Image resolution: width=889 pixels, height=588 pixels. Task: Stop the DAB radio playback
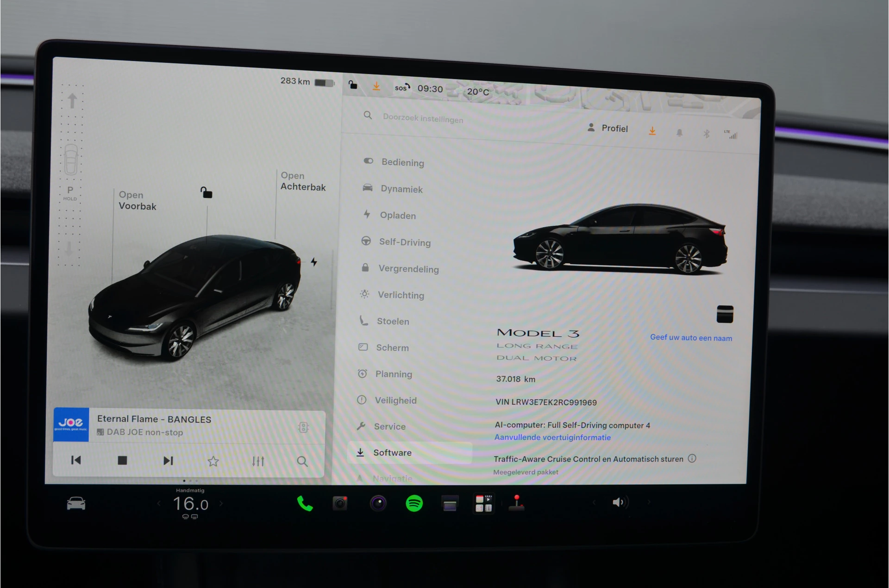point(122,460)
